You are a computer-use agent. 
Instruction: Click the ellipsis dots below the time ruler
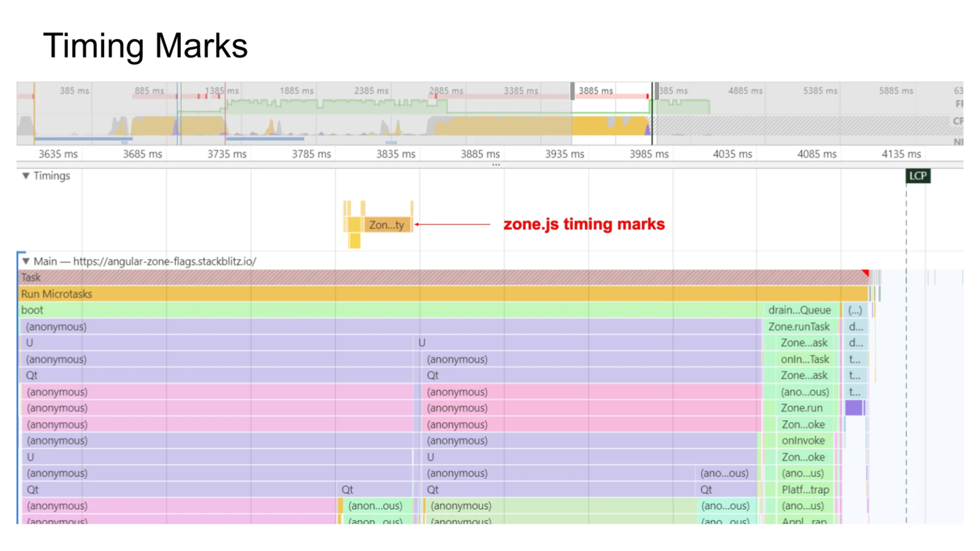point(497,164)
